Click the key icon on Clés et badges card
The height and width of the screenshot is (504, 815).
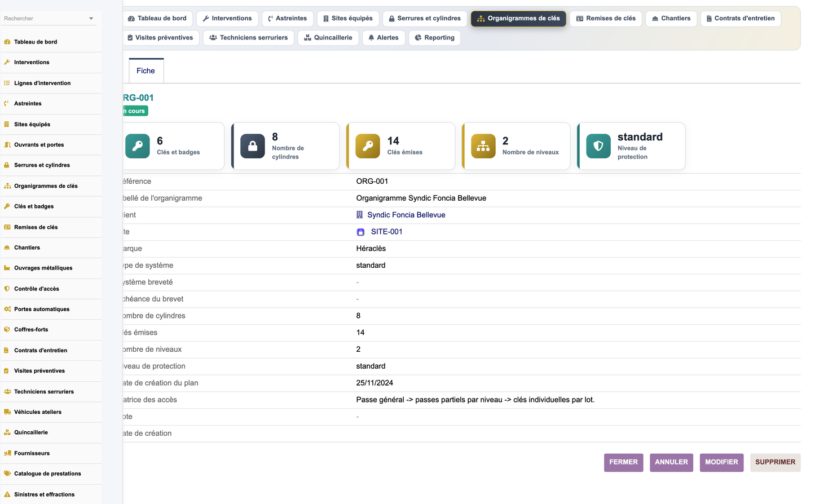(138, 146)
